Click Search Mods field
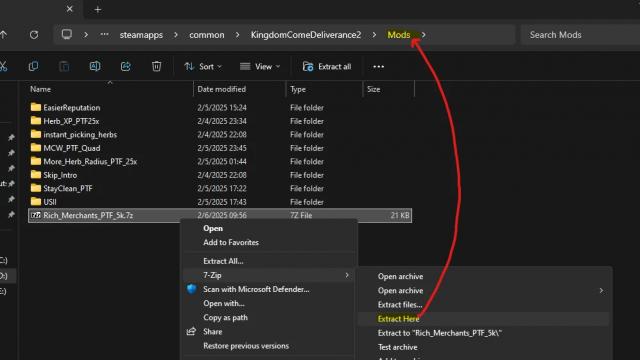The height and width of the screenshot is (360, 640). point(580,35)
